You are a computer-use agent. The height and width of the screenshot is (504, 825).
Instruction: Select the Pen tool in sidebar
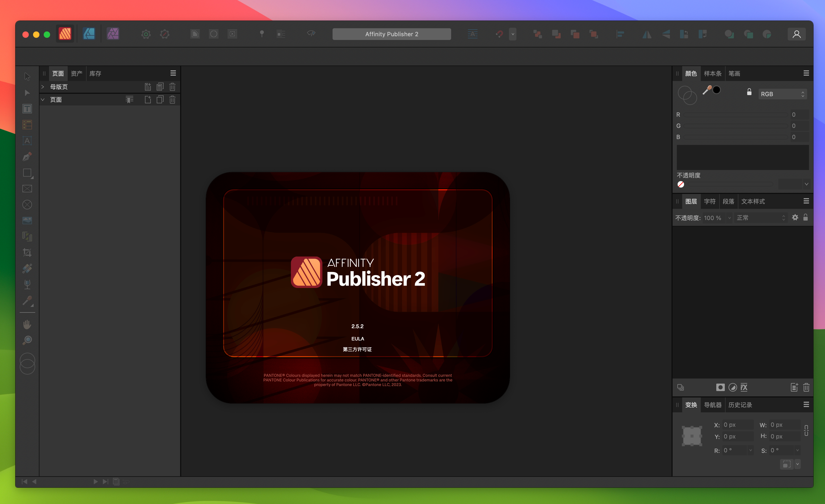(28, 157)
